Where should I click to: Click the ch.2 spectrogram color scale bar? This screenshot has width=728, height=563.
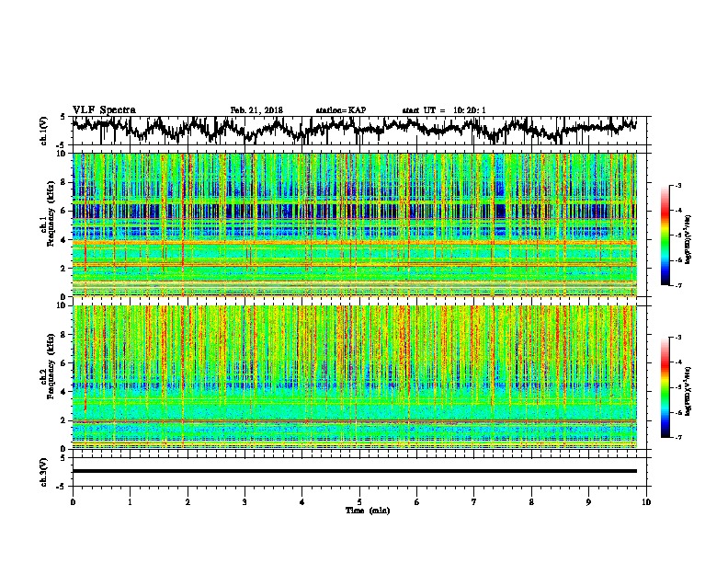(665, 387)
